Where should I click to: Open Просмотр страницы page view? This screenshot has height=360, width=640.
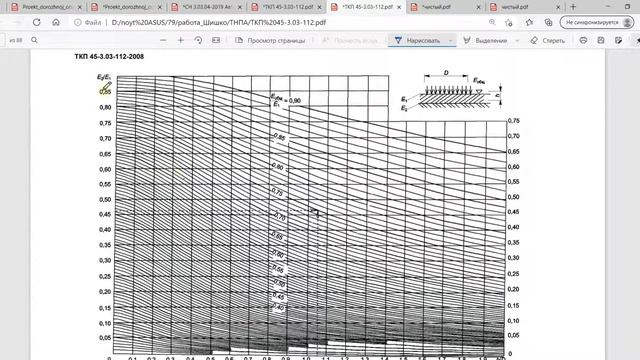(x=270, y=40)
